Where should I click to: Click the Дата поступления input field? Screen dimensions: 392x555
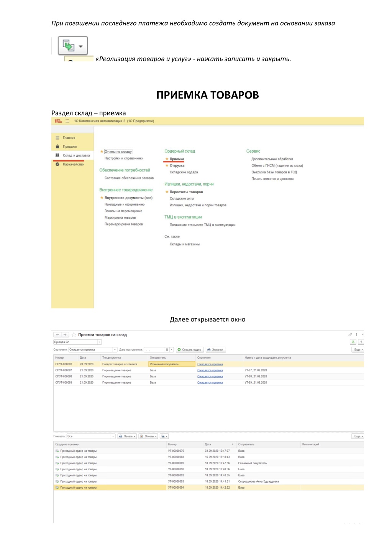pos(154,350)
